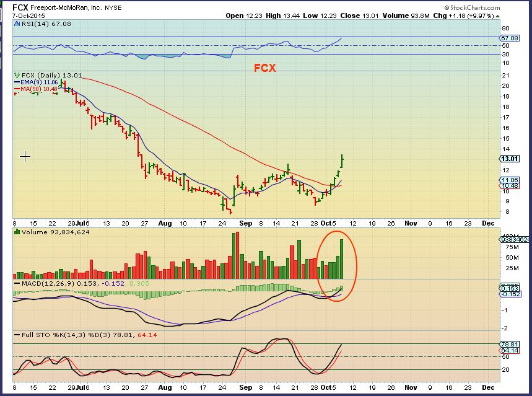Click the MACD(12,26,9) indicator label
The image size is (532, 396).
(48, 283)
